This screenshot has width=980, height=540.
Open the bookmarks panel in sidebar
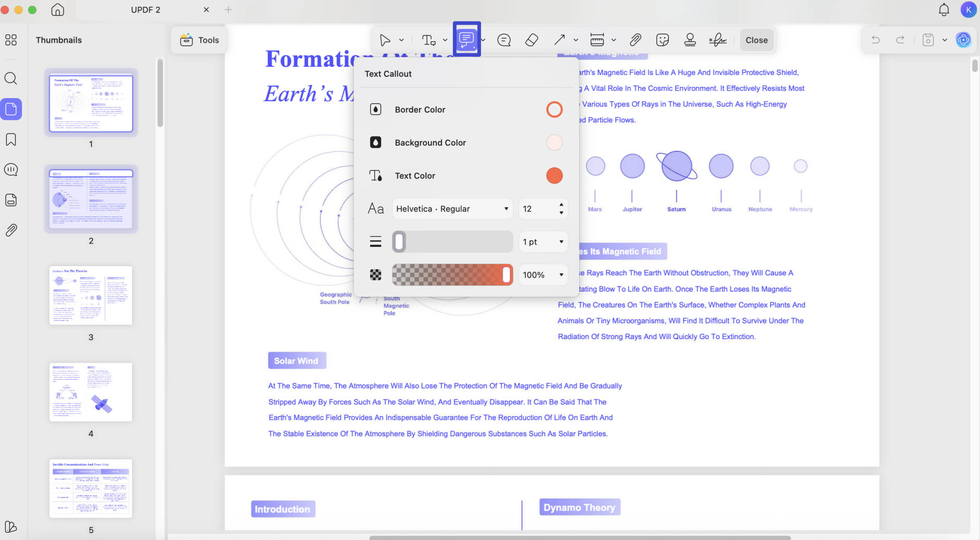(x=11, y=139)
